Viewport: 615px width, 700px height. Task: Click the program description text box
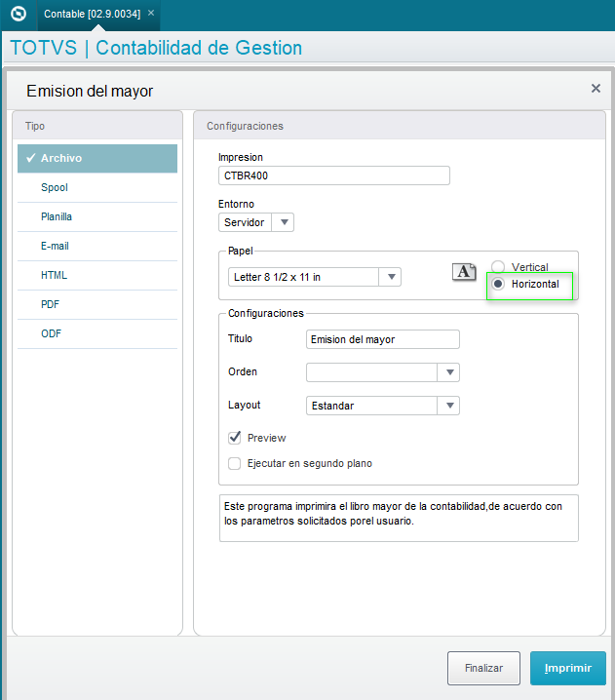pos(399,518)
